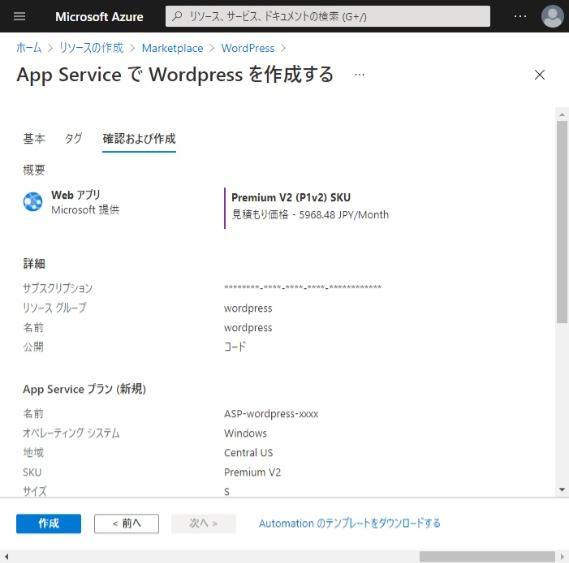The height and width of the screenshot is (563, 569).
Task: Click the Windows operating system value
Action: [245, 433]
